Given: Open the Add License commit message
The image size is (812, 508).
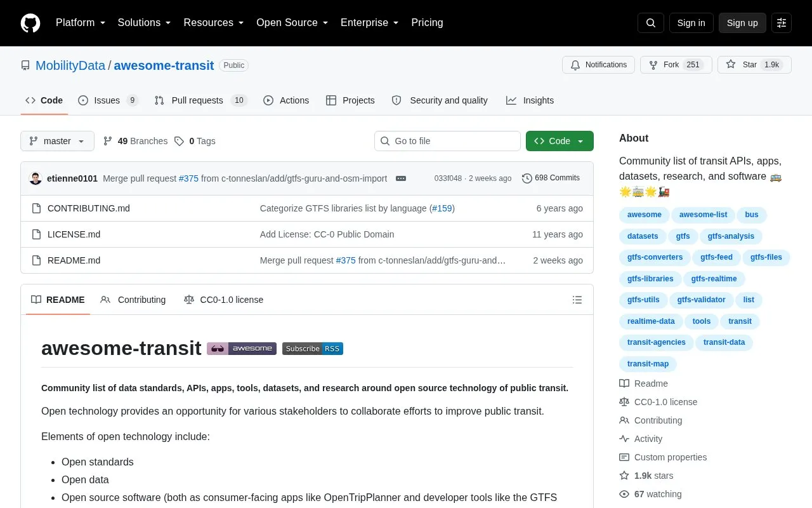Looking at the screenshot, I should click(x=327, y=234).
